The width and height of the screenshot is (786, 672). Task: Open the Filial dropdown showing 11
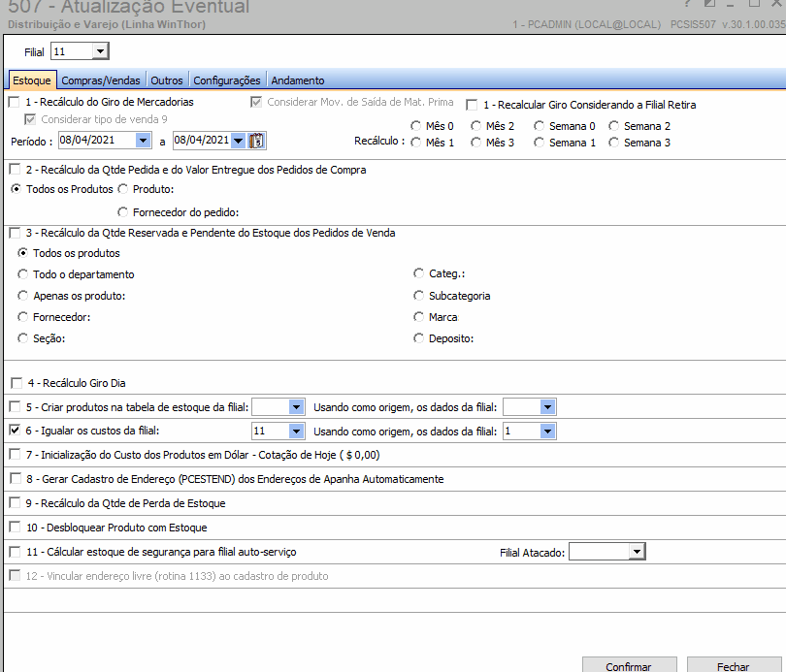tap(100, 51)
